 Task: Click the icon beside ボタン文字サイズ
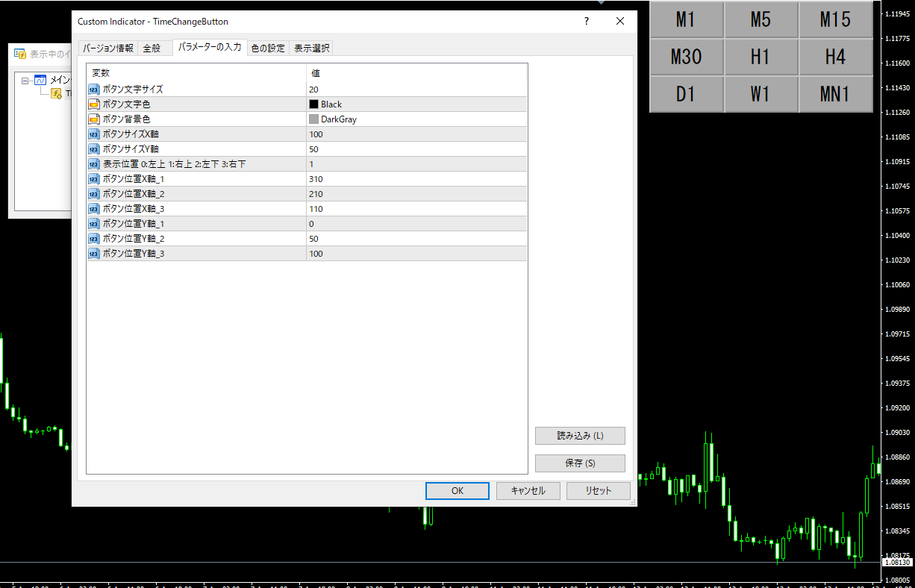coord(93,90)
